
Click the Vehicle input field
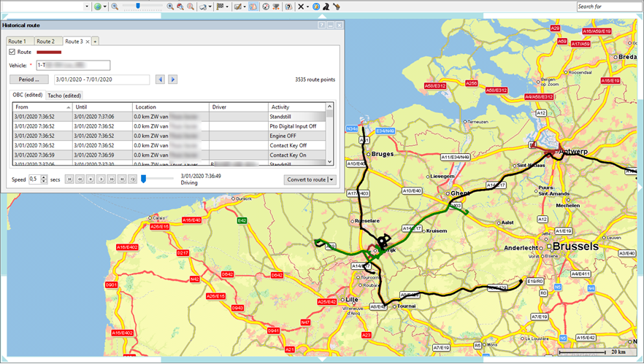tap(74, 65)
